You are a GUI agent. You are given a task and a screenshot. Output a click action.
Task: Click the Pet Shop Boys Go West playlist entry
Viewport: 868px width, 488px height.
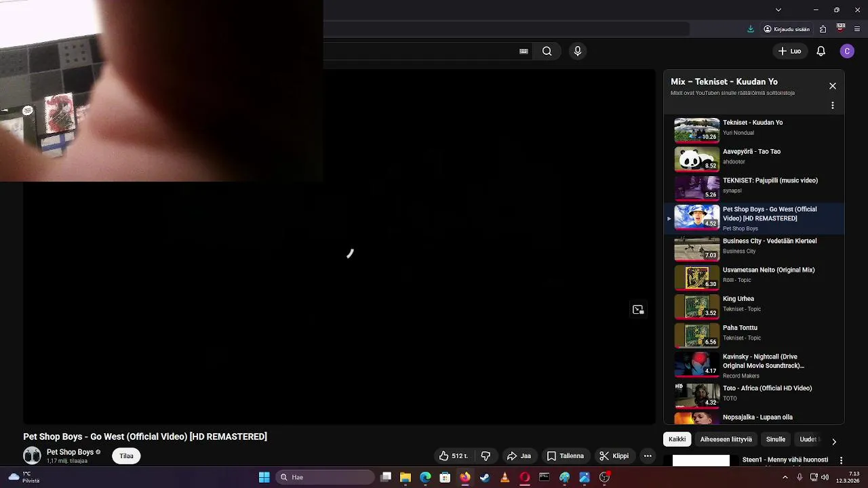[754, 218]
